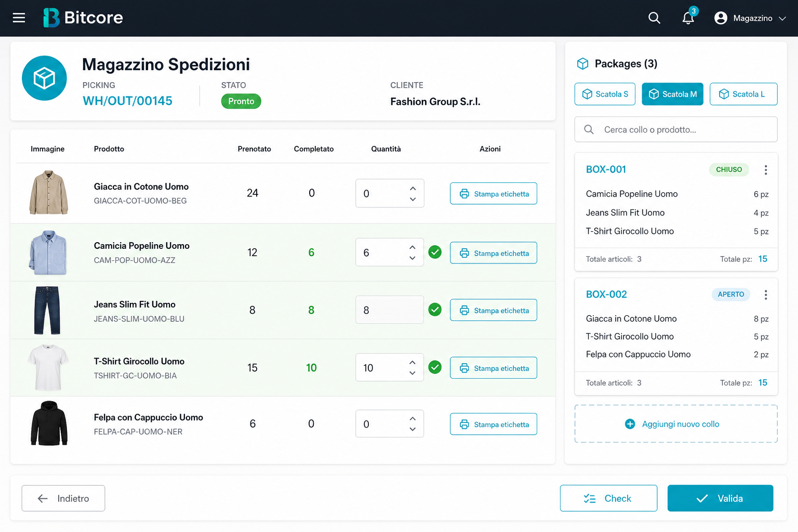Click the magnifier icon in package search
The image size is (798, 532).
589,129
